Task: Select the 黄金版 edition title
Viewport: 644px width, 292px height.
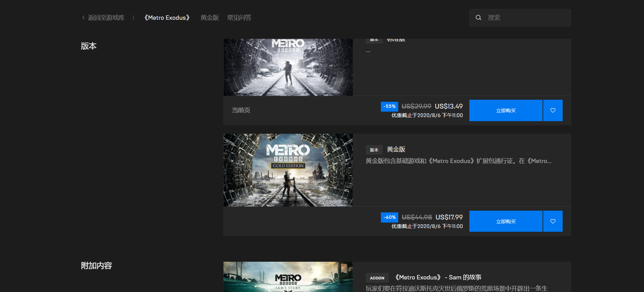Action: pyautogui.click(x=396, y=149)
